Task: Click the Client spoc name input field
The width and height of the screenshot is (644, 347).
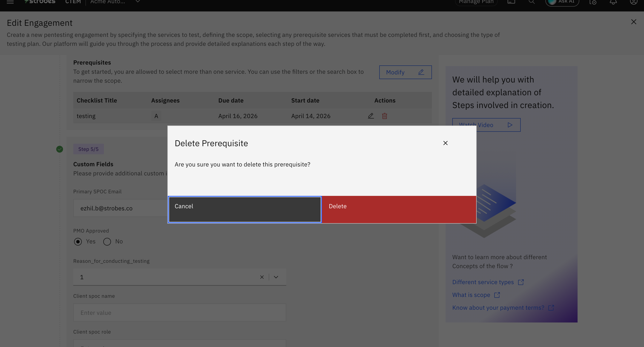Action: coord(180,312)
